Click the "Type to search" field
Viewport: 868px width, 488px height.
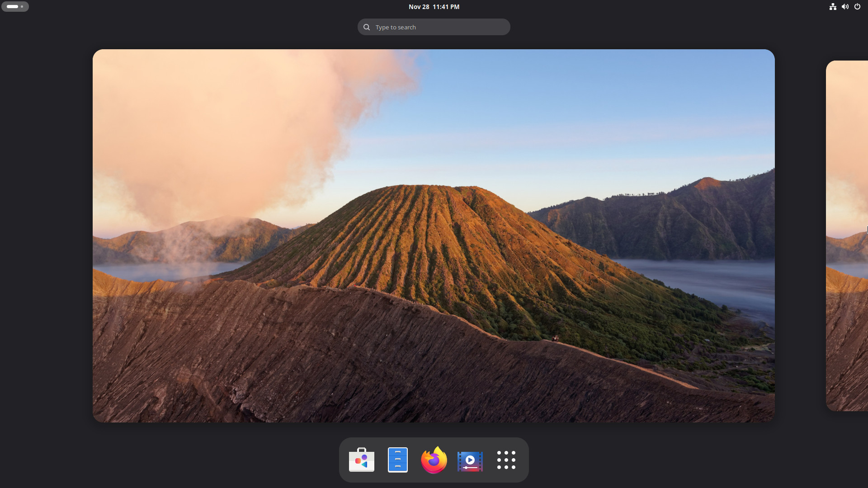[x=434, y=27]
